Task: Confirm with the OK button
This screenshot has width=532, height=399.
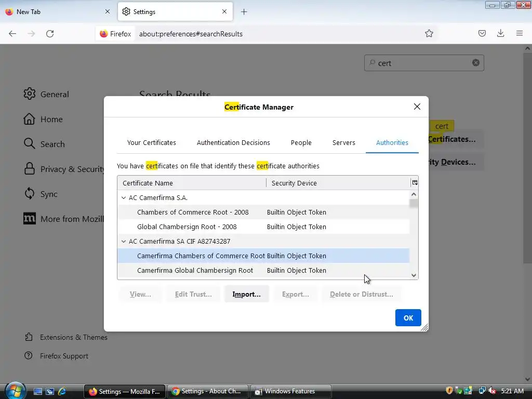Action: [x=408, y=317]
